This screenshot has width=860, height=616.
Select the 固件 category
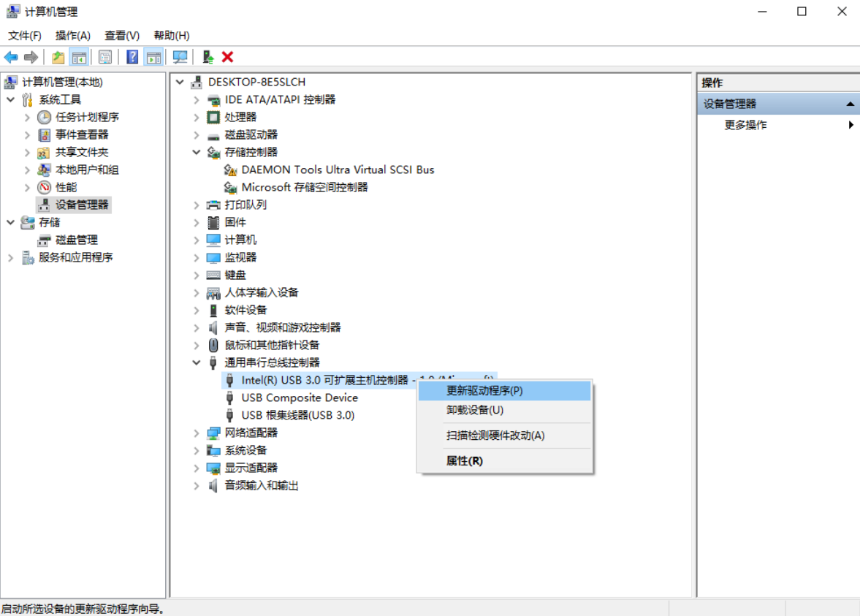(235, 222)
